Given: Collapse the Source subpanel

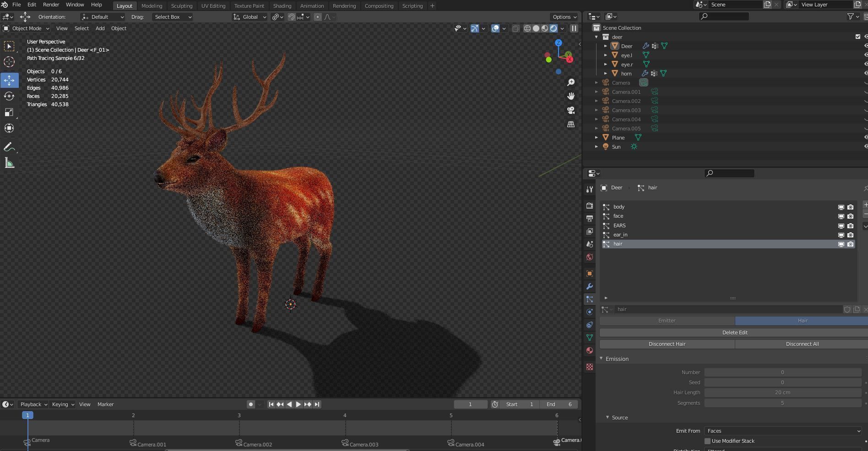Looking at the screenshot, I should pos(608,417).
